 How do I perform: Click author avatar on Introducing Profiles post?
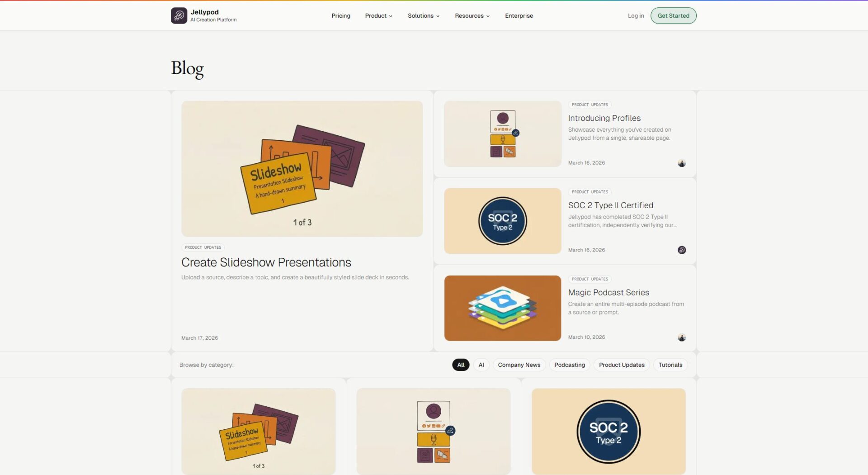pos(682,163)
